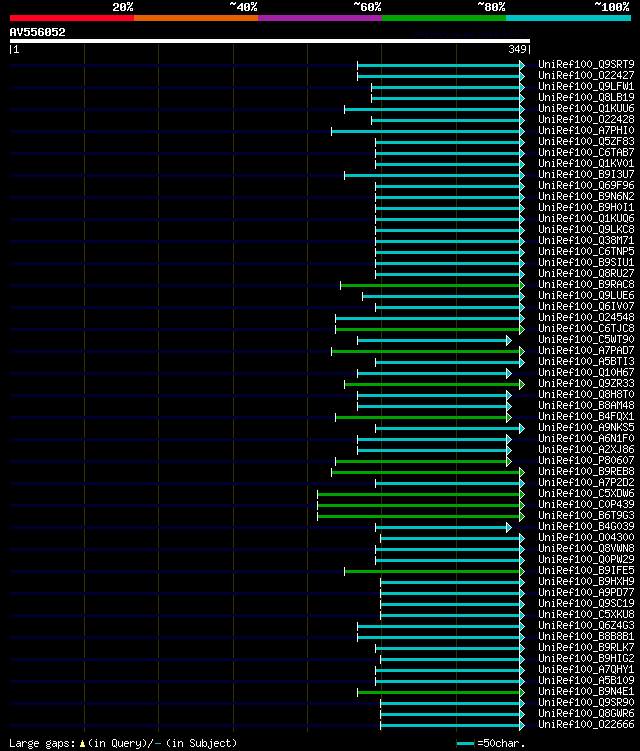Viewport: 640px width, 751px height.
Task: Open the UniRef100_B4G039 hit
Action: tap(586, 527)
